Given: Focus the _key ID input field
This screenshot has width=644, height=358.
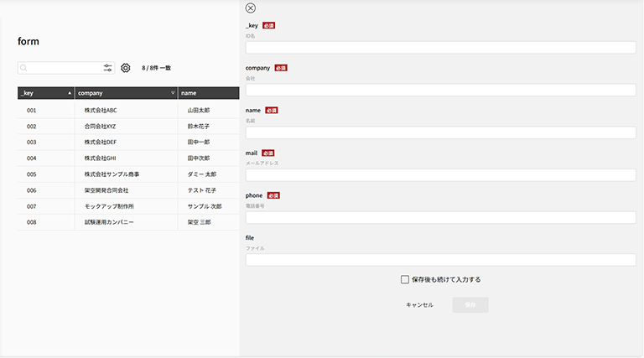Looking at the screenshot, I should tap(441, 48).
